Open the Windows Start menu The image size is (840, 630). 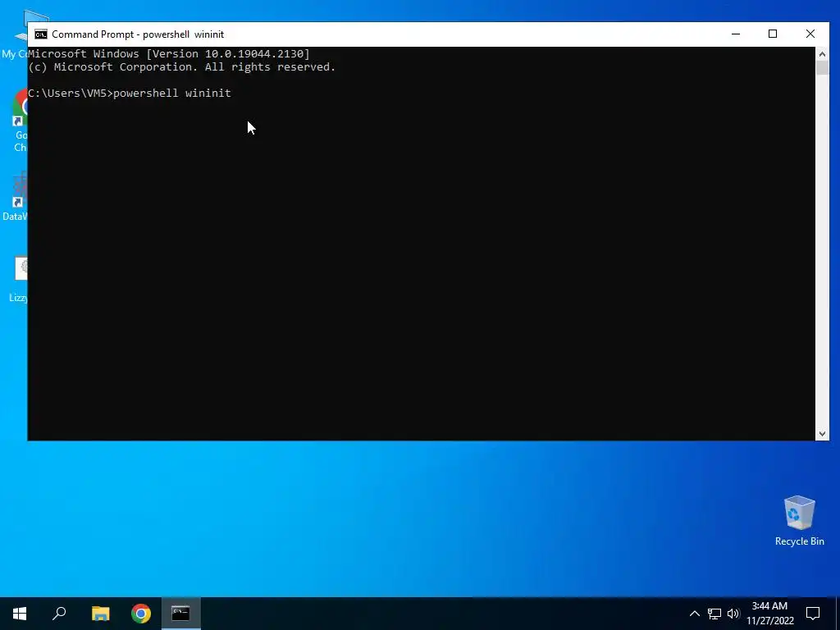pyautogui.click(x=20, y=614)
